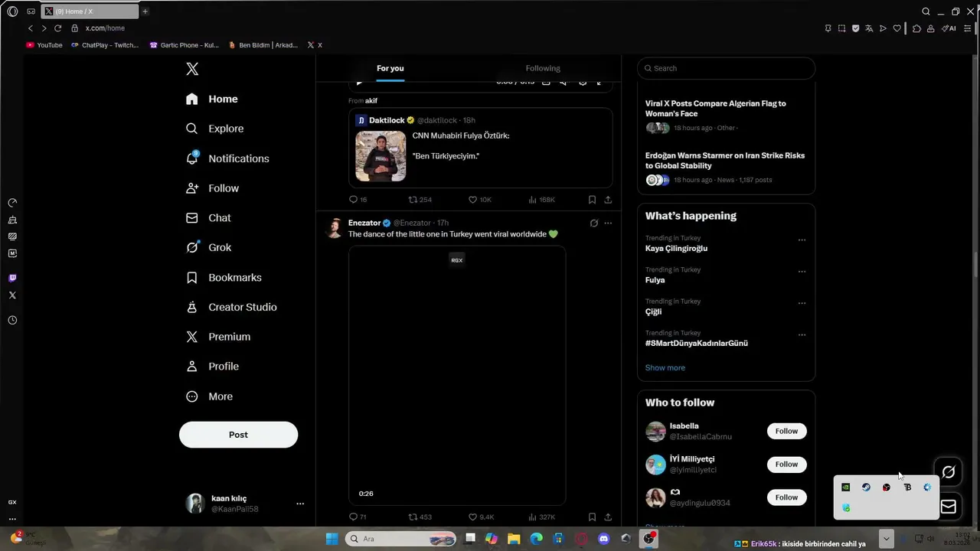The width and height of the screenshot is (980, 551).
Task: Open the floating Grok button
Action: pyautogui.click(x=949, y=472)
